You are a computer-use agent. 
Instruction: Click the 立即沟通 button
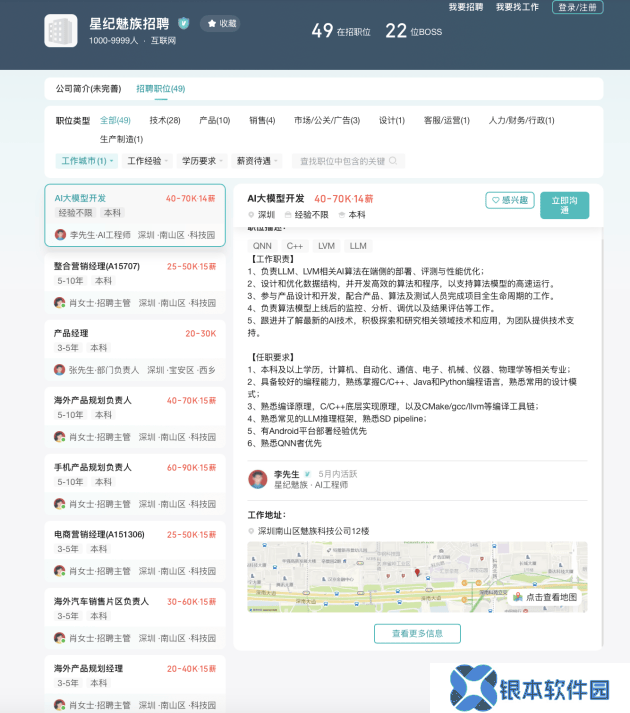point(564,205)
